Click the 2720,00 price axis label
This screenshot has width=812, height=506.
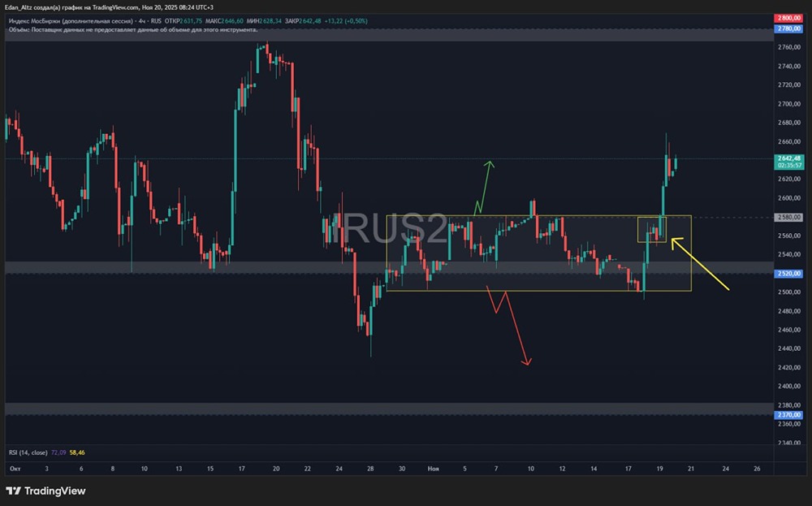789,85
